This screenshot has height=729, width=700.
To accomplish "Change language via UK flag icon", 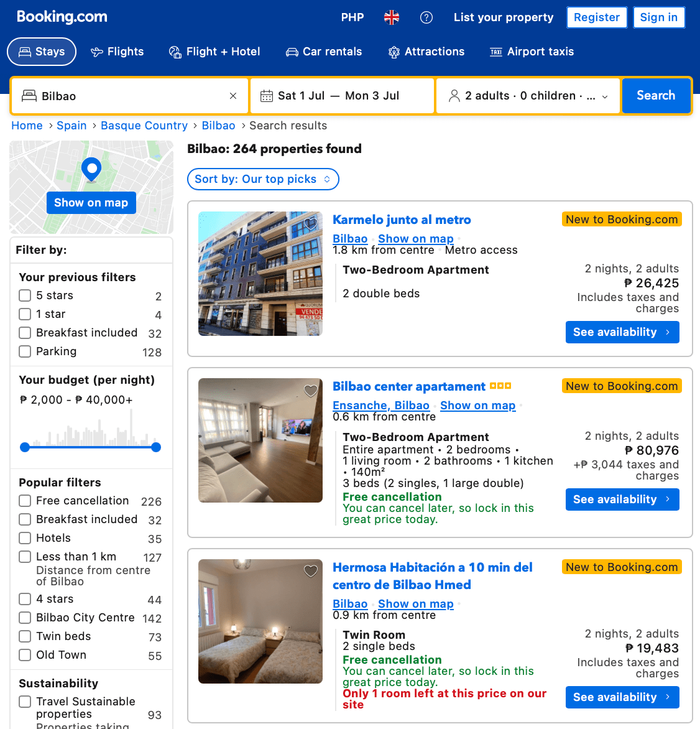I will click(392, 17).
